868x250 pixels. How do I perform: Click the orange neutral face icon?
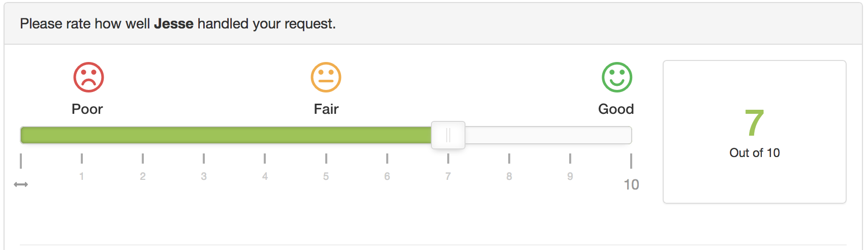pyautogui.click(x=326, y=77)
